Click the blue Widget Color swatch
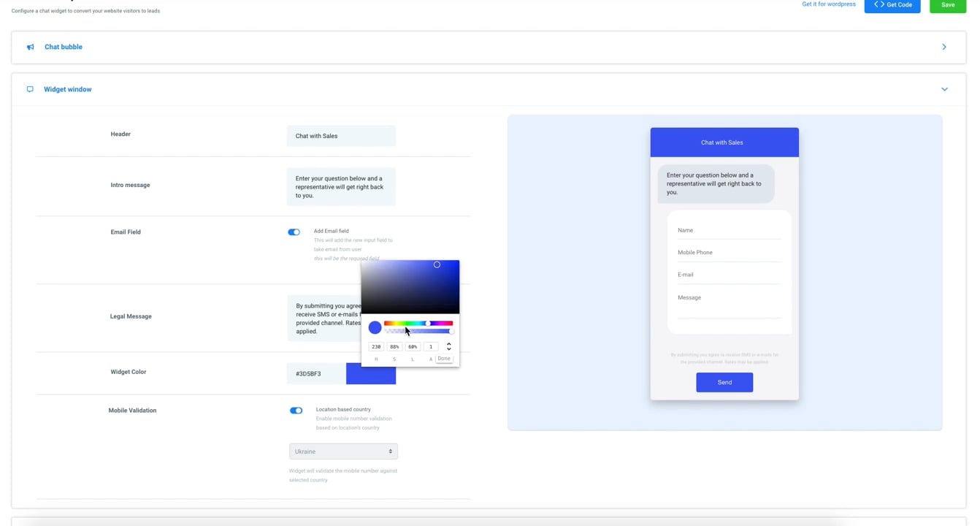The height and width of the screenshot is (526, 980). (371, 376)
